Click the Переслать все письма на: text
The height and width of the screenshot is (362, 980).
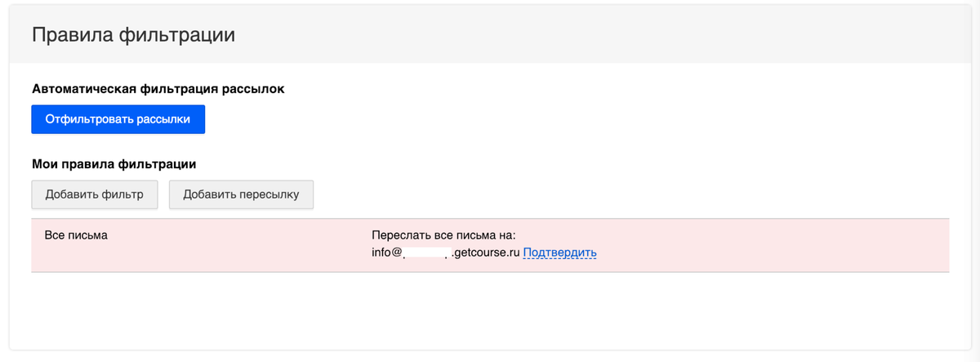[x=443, y=235]
